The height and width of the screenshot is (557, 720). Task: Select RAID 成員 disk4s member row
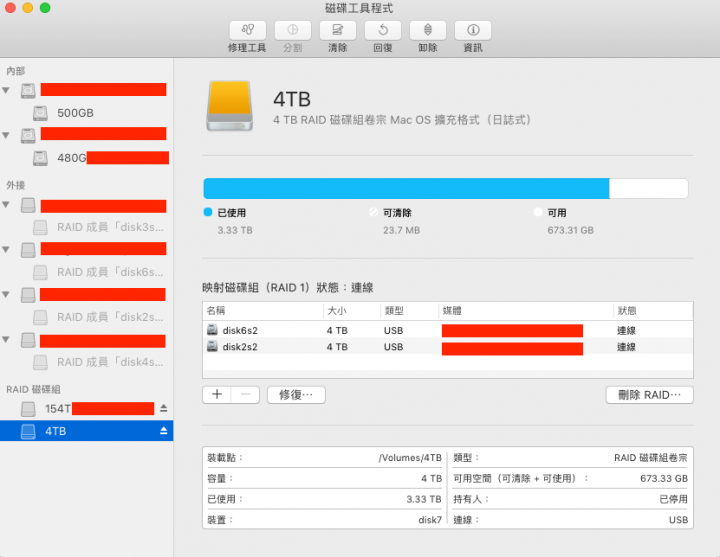[x=86, y=362]
